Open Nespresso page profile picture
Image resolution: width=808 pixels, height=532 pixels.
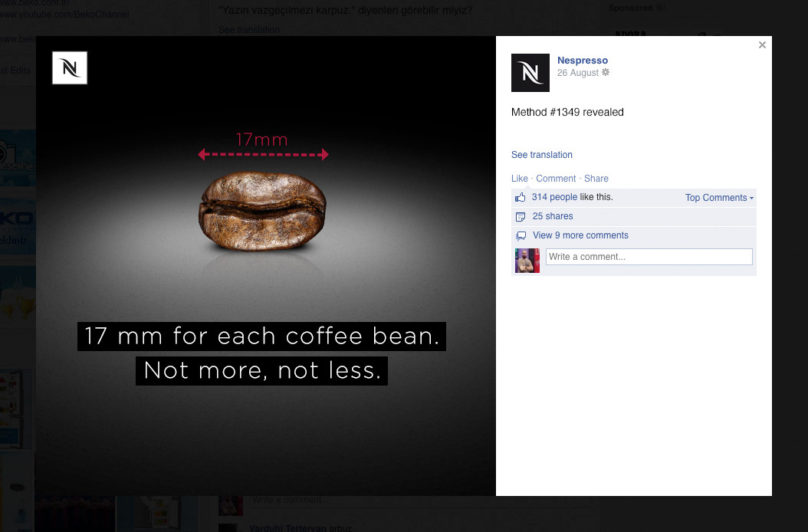pyautogui.click(x=530, y=73)
